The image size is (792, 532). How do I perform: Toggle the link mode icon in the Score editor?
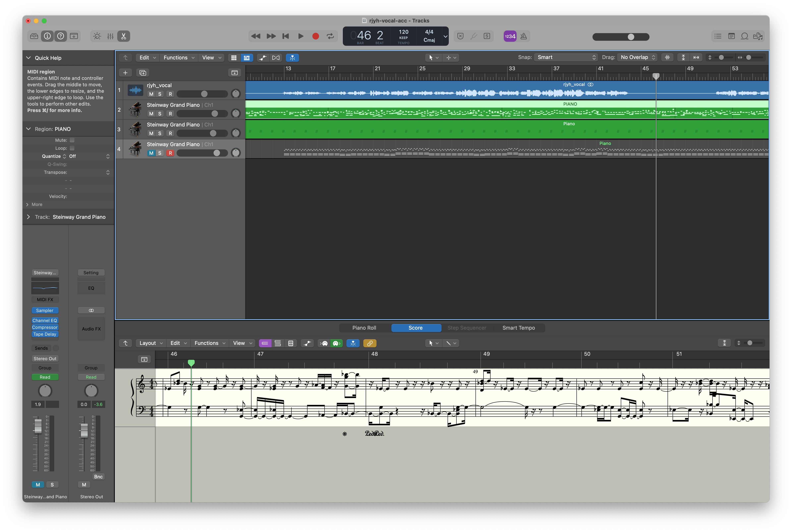point(370,343)
